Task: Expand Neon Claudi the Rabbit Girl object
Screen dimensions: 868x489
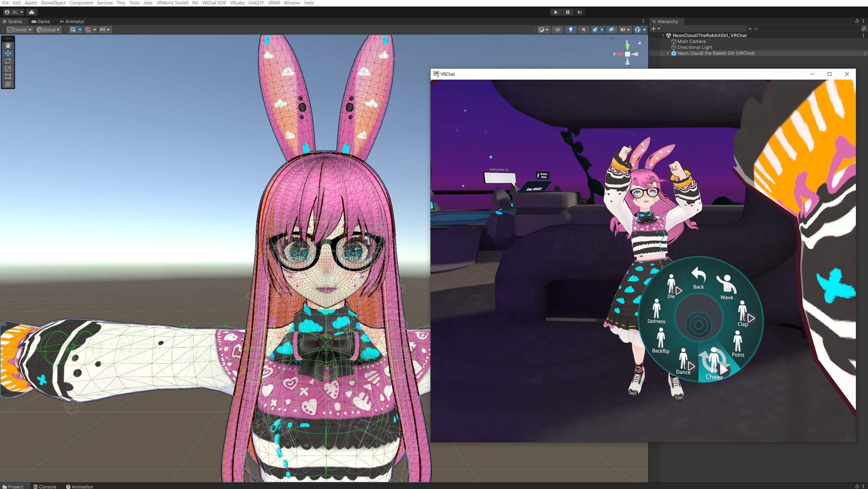Action: (x=668, y=53)
